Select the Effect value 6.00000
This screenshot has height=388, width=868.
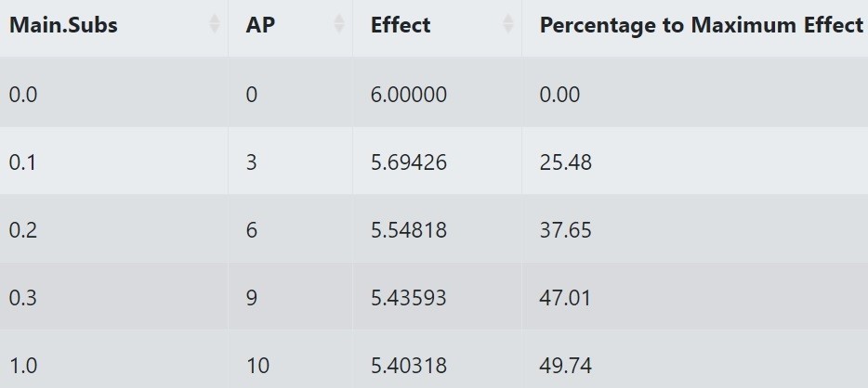coord(409,95)
